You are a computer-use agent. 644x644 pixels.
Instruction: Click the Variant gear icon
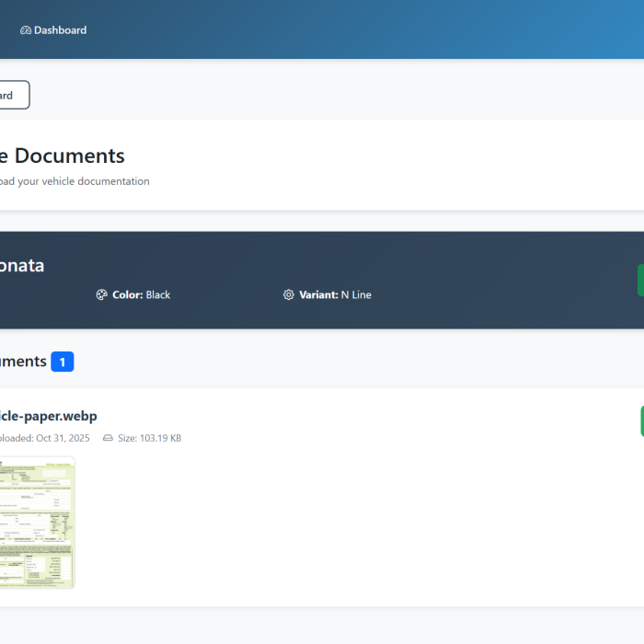coord(289,295)
